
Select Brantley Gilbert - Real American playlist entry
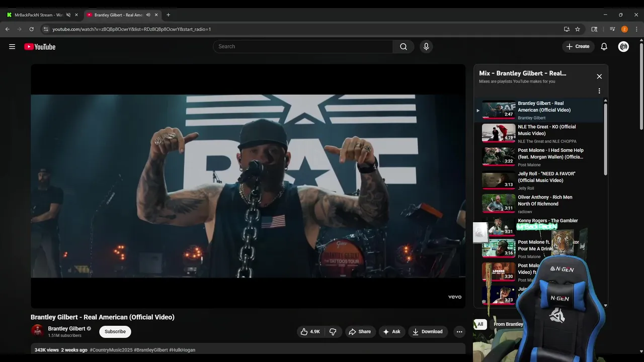pyautogui.click(x=538, y=110)
